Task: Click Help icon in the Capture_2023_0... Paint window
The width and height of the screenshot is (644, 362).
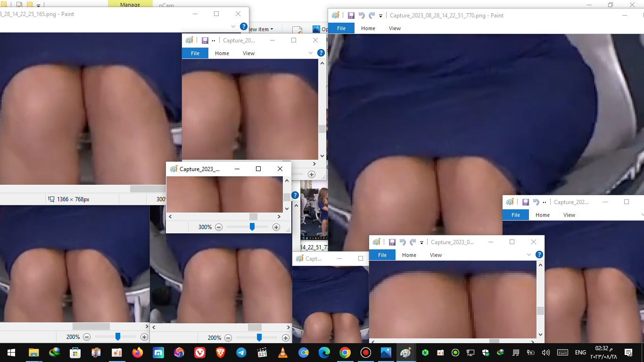Action: coord(539,255)
